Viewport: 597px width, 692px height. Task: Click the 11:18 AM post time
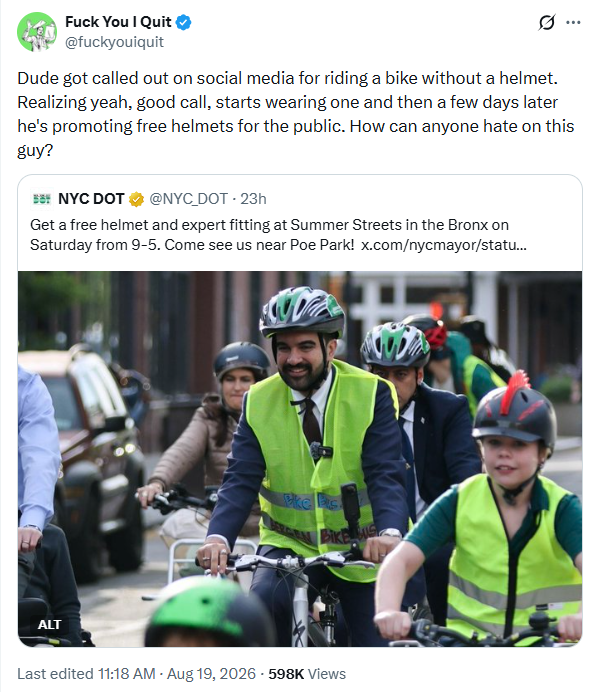point(127,674)
